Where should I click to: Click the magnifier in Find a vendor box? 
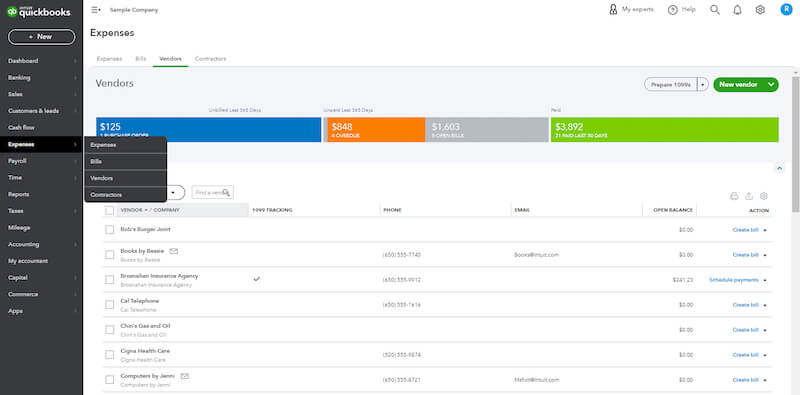226,192
